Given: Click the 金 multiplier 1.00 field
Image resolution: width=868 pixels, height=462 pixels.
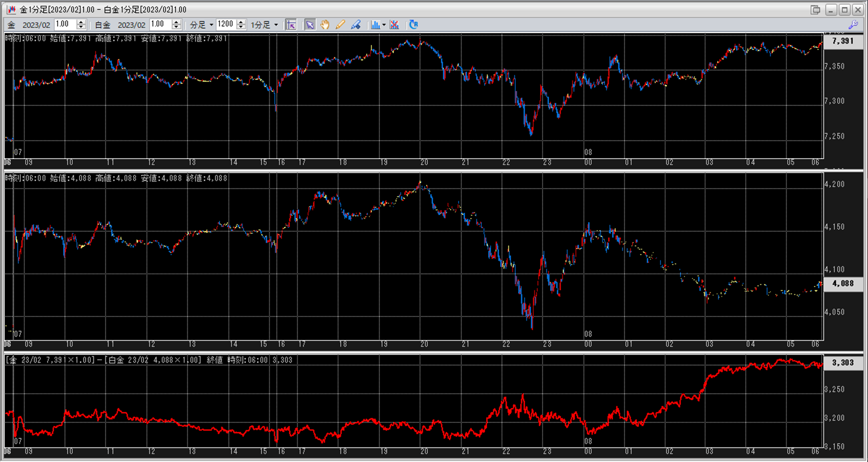Looking at the screenshot, I should pyautogui.click(x=65, y=24).
